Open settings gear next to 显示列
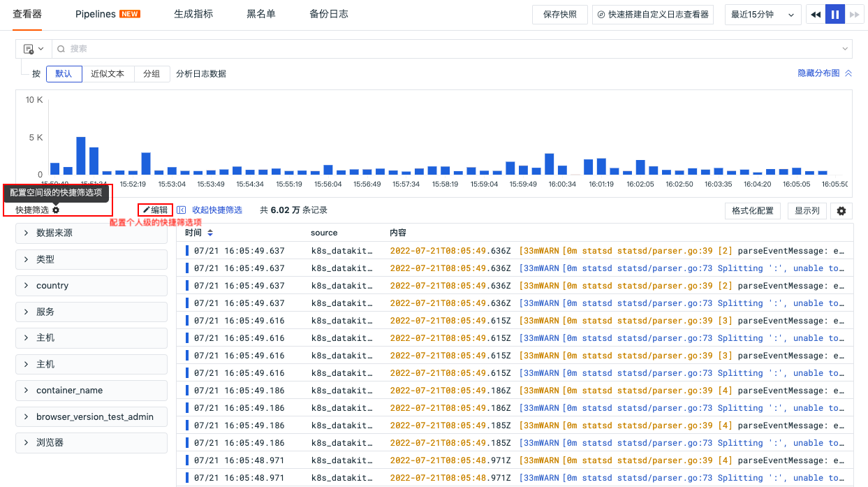 tap(841, 210)
